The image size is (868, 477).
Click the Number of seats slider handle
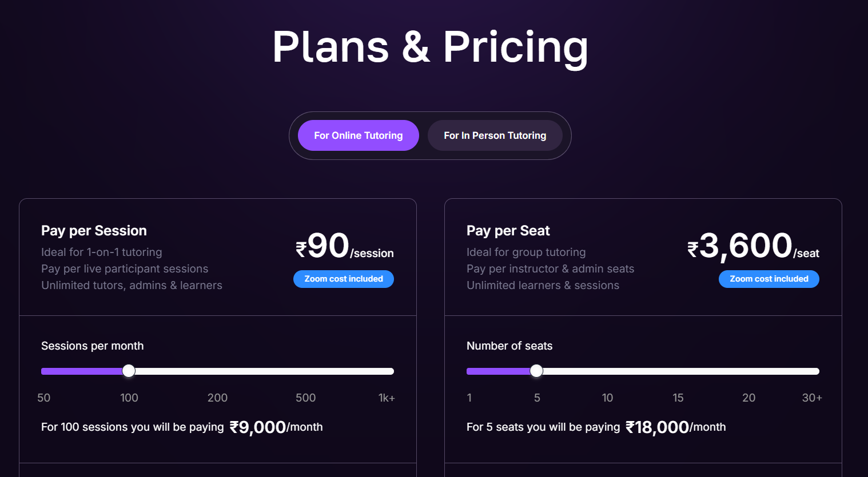536,371
